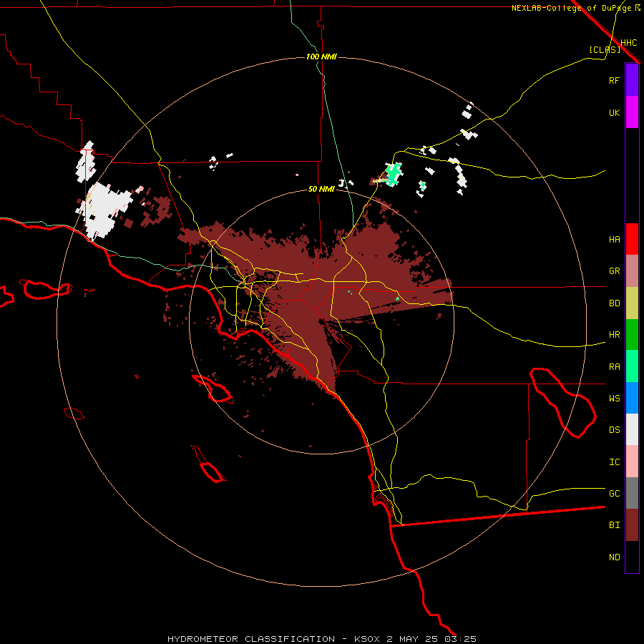Click the purple RF legend swatch
Screen dimensions: 644x644
point(632,80)
